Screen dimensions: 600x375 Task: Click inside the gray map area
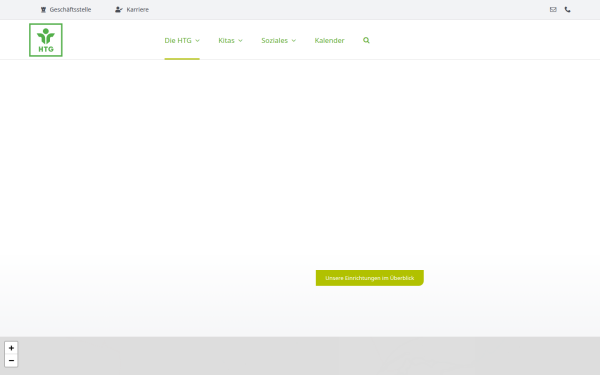tap(306, 356)
